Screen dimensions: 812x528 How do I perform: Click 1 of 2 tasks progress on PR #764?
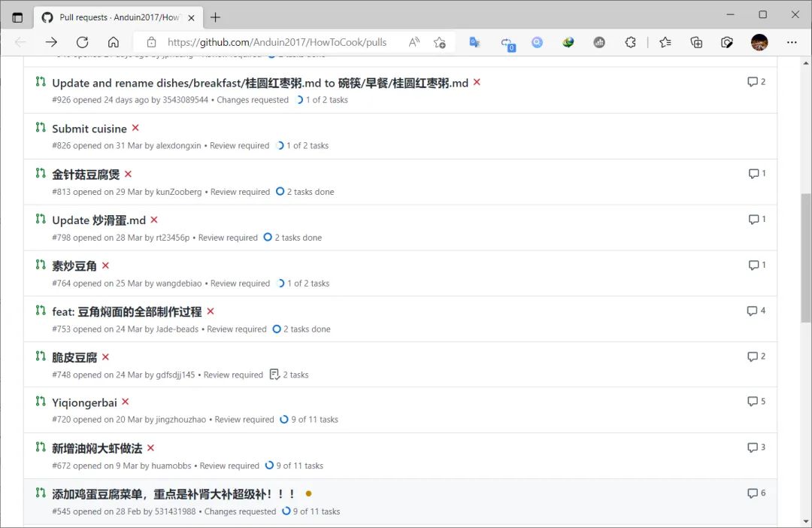pos(304,284)
